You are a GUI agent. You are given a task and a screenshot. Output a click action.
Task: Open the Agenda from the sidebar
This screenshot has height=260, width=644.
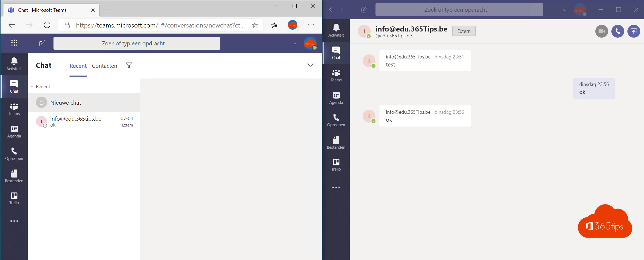click(14, 131)
